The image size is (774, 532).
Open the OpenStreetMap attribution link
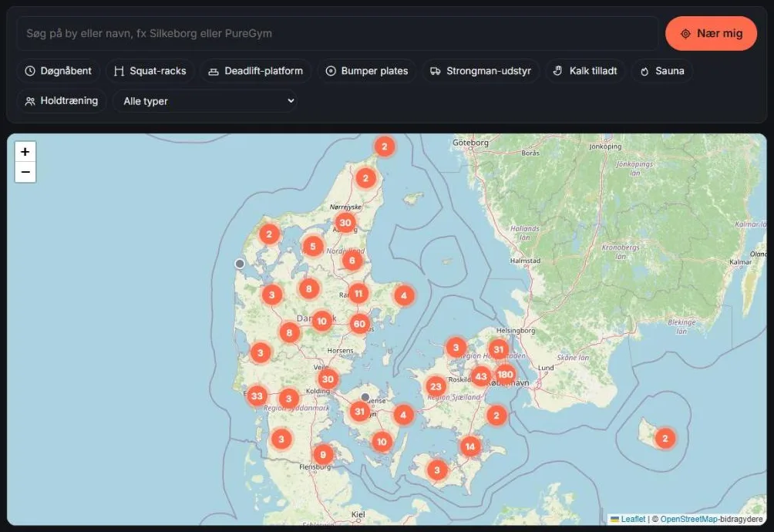689,519
